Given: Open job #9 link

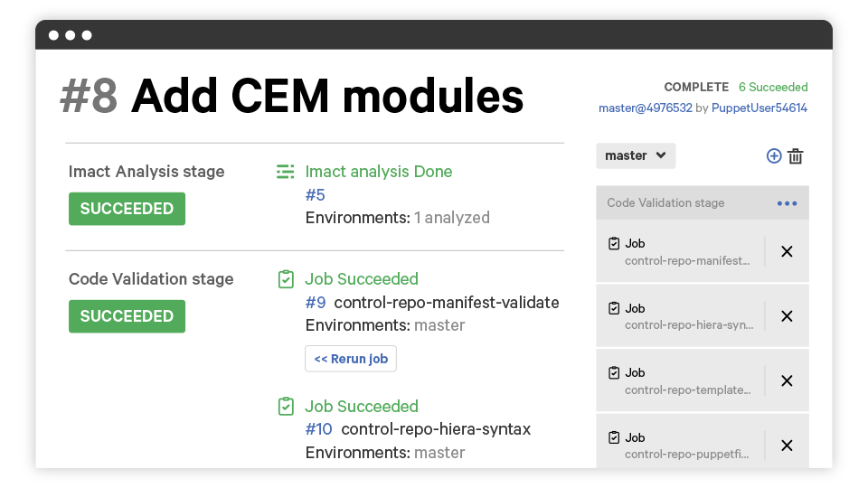Looking at the screenshot, I should coord(315,303).
